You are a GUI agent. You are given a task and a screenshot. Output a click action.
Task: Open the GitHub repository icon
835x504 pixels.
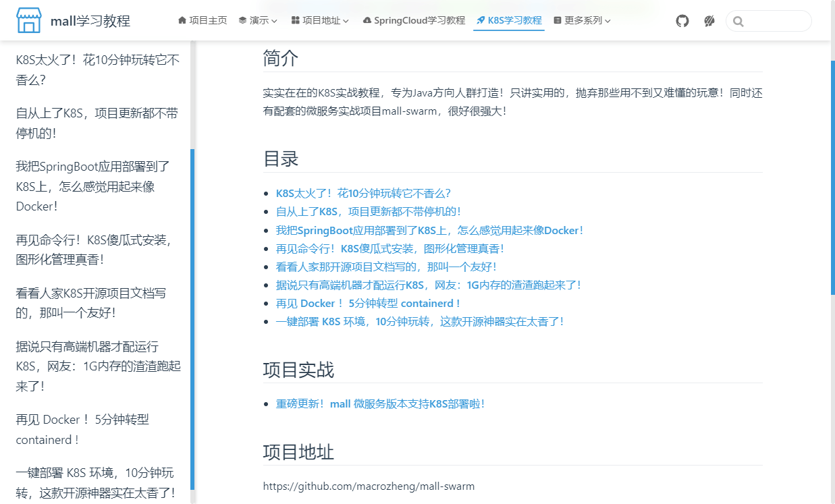(682, 21)
